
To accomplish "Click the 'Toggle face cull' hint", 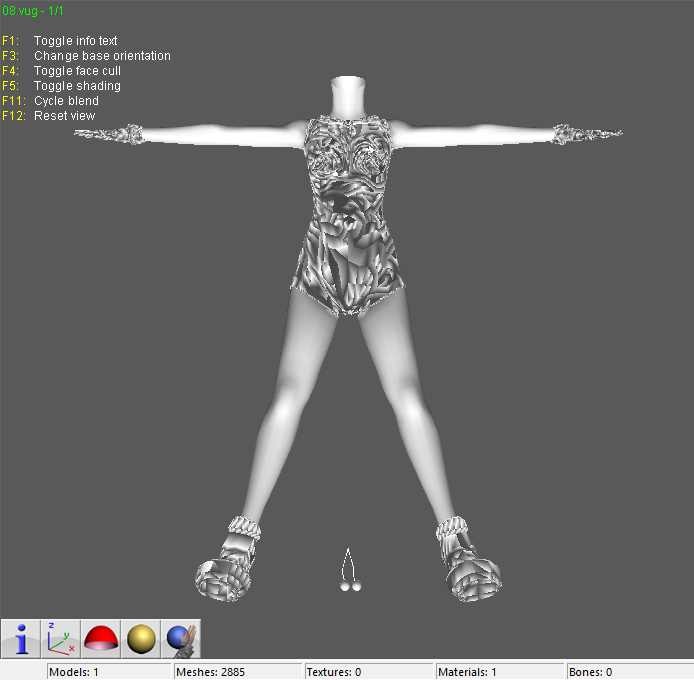I will click(x=77, y=71).
